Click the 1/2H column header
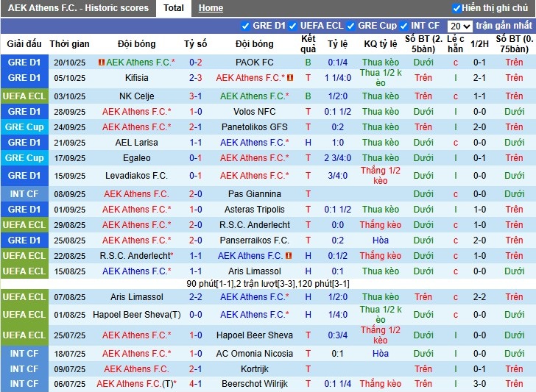Image resolution: width=536 pixels, height=392 pixels. [479, 44]
